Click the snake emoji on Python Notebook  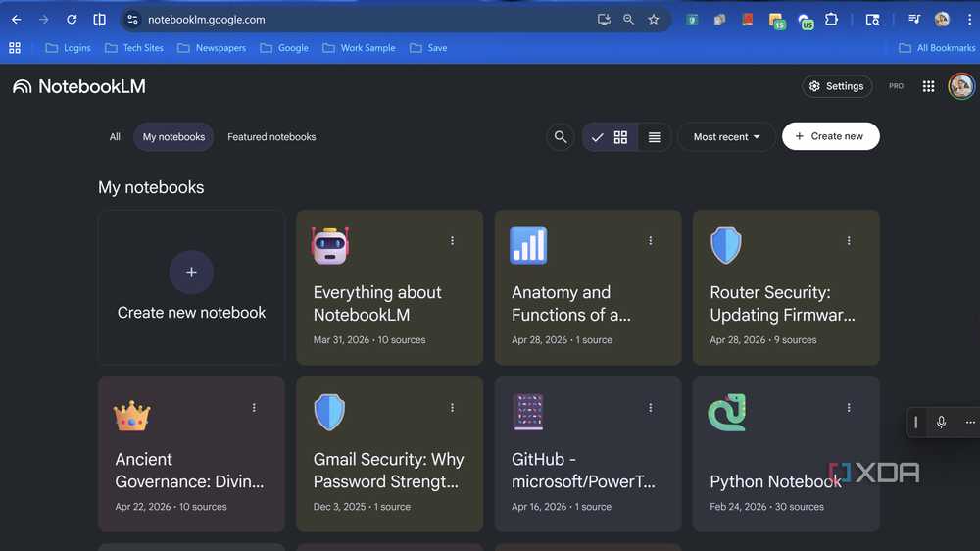tap(727, 412)
